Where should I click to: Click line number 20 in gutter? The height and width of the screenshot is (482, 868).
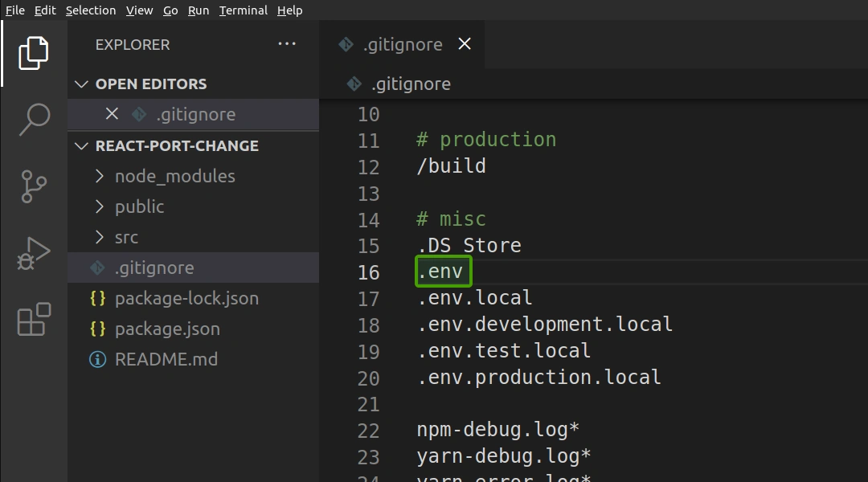[x=368, y=378]
